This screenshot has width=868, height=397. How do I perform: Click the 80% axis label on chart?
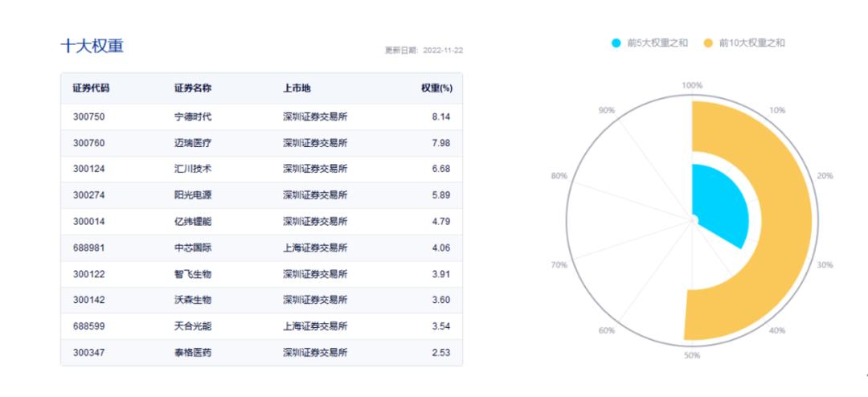click(559, 175)
